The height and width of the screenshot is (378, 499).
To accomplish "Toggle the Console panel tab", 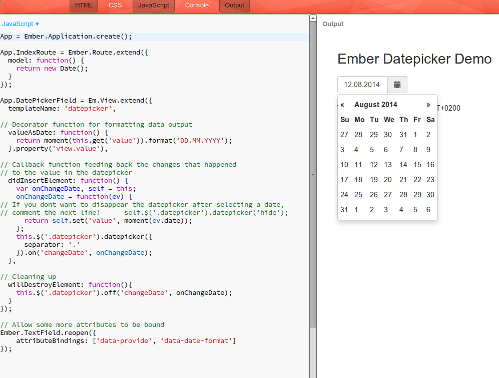I will [x=197, y=6].
